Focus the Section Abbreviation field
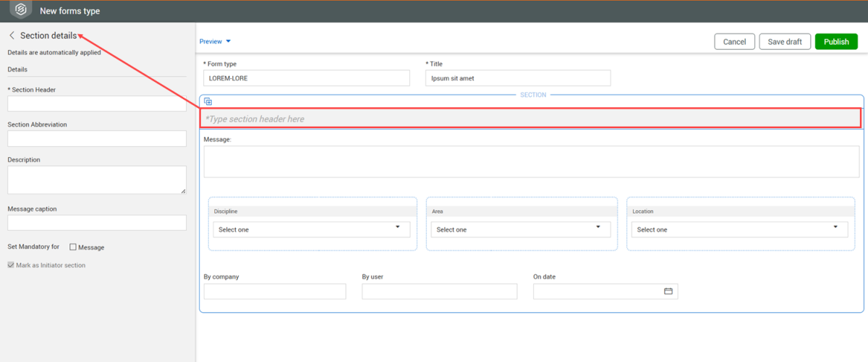The image size is (868, 362). click(x=97, y=138)
